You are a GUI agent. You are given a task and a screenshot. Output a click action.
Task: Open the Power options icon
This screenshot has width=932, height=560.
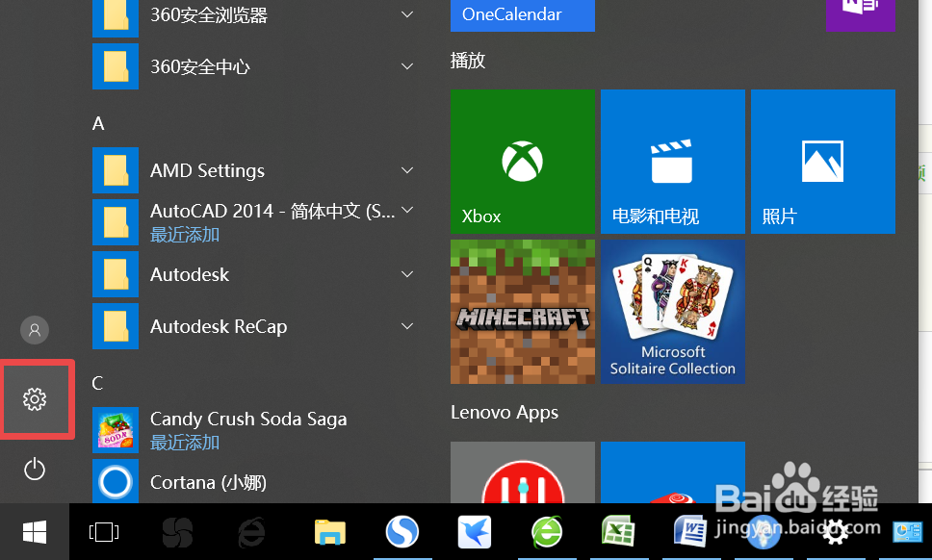coord(35,470)
